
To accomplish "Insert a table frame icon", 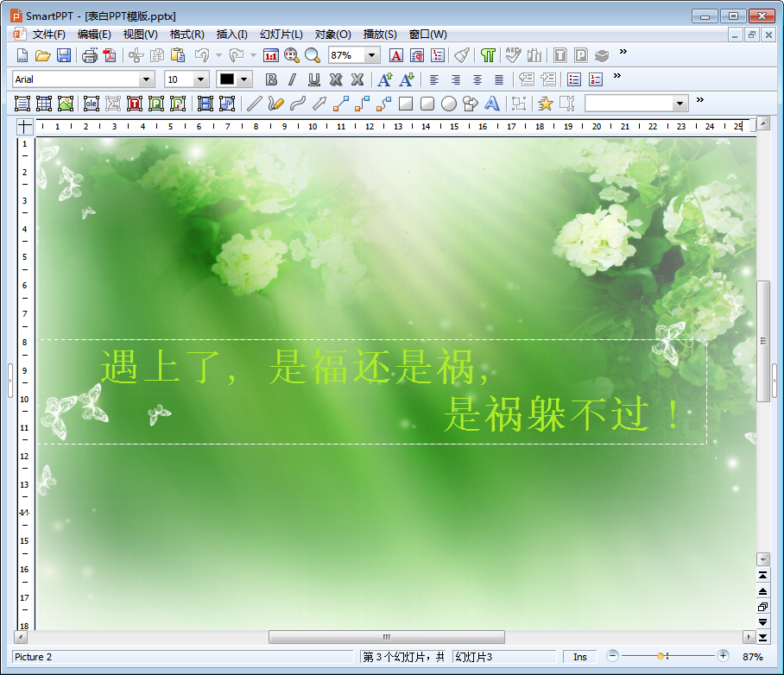I will click(x=44, y=104).
